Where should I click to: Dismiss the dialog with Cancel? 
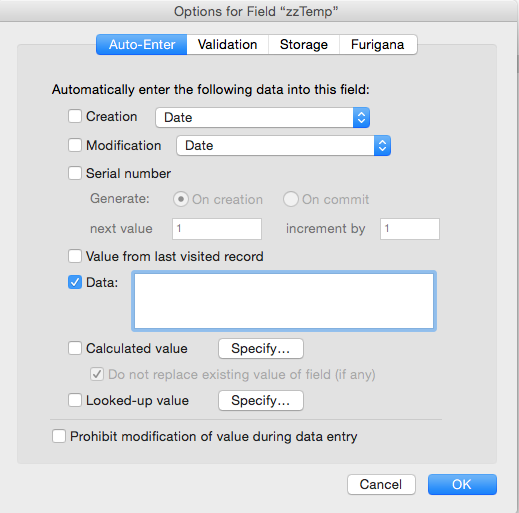coord(381,484)
